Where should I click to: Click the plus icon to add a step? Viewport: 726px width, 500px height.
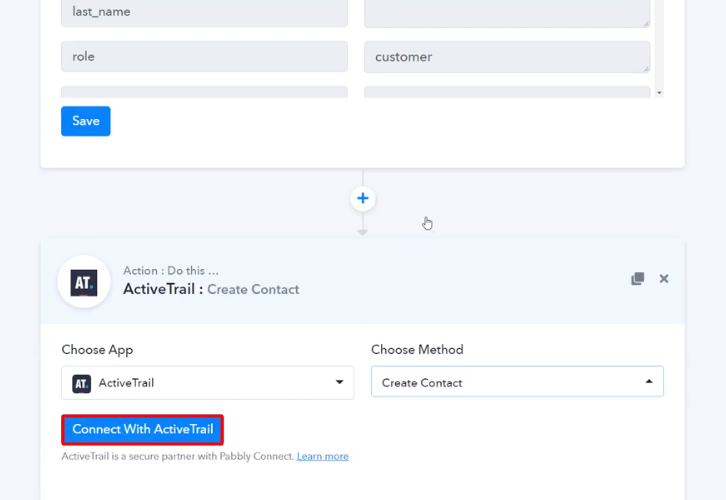click(x=363, y=199)
